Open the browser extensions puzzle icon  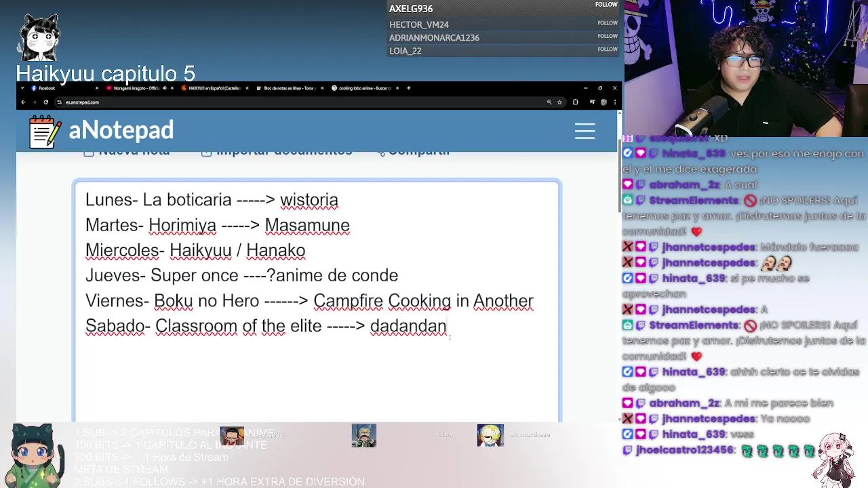[575, 102]
